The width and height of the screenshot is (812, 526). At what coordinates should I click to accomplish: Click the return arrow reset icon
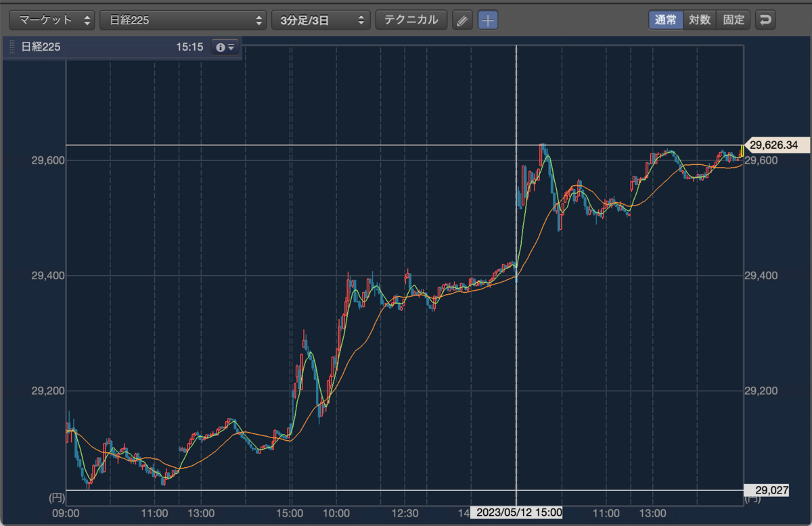click(x=765, y=20)
